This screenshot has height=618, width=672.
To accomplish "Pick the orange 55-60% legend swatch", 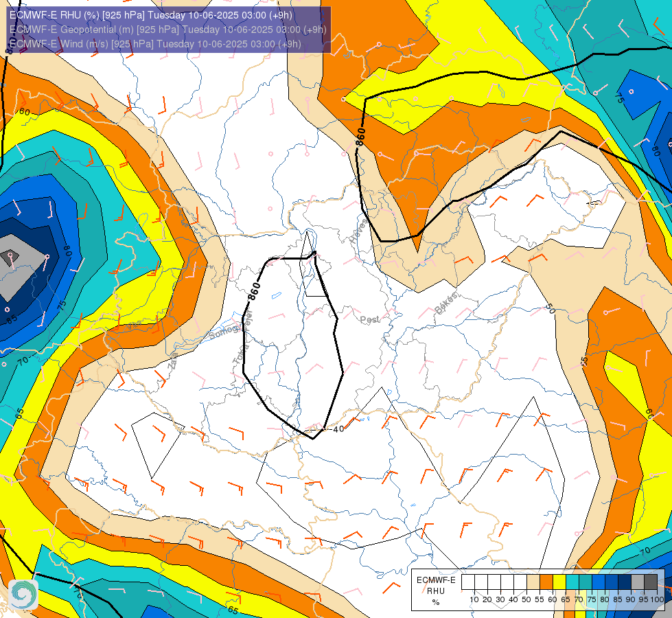I will coord(546,582).
